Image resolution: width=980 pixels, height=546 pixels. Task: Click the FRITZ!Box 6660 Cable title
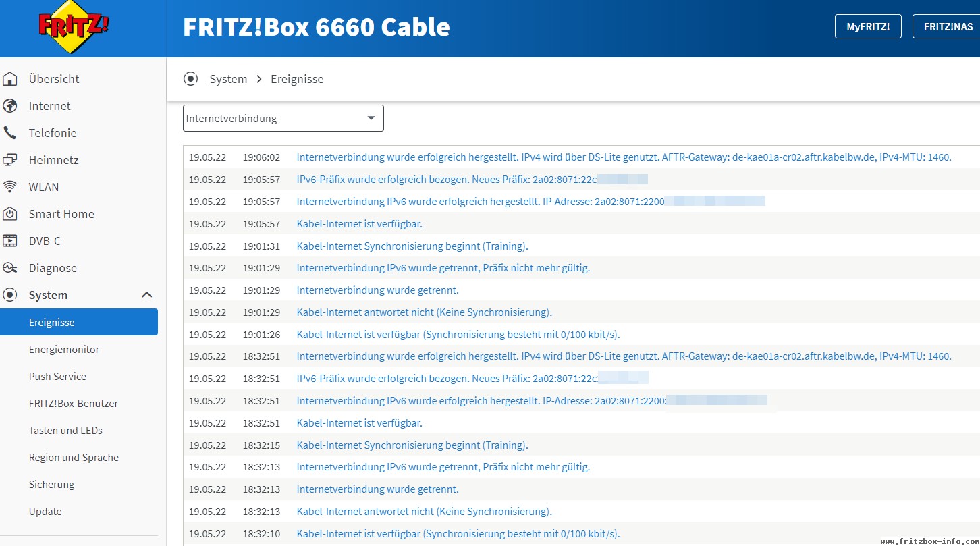pyautogui.click(x=317, y=27)
